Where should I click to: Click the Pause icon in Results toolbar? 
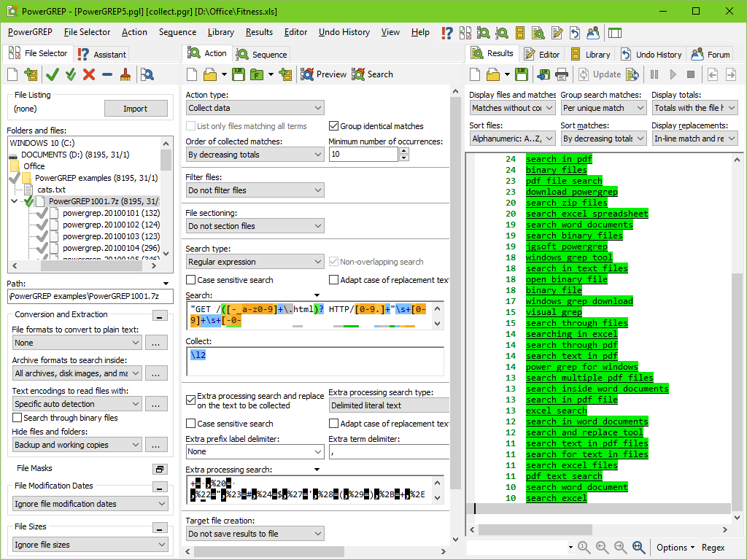click(654, 74)
